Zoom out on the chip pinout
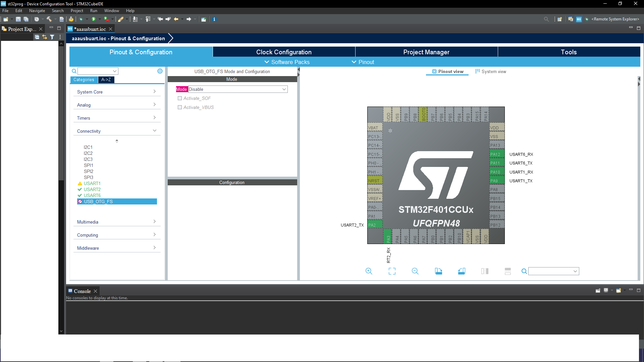This screenshot has height=362, width=644. [x=415, y=271]
